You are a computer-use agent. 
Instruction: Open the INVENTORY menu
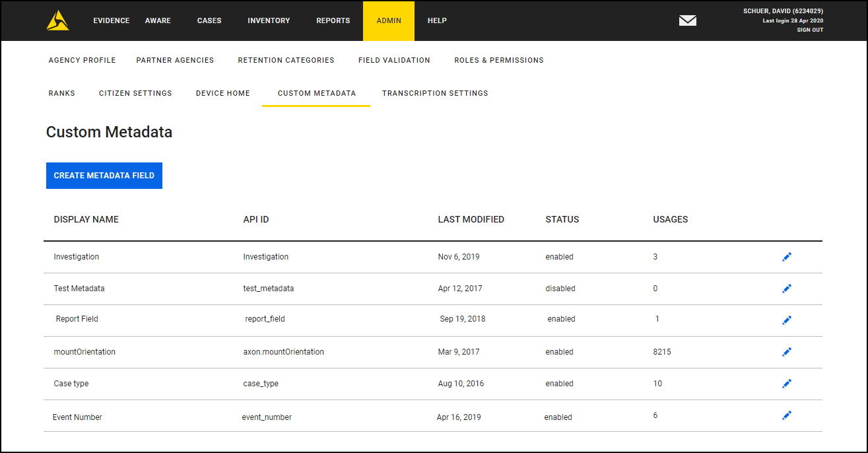(x=269, y=20)
